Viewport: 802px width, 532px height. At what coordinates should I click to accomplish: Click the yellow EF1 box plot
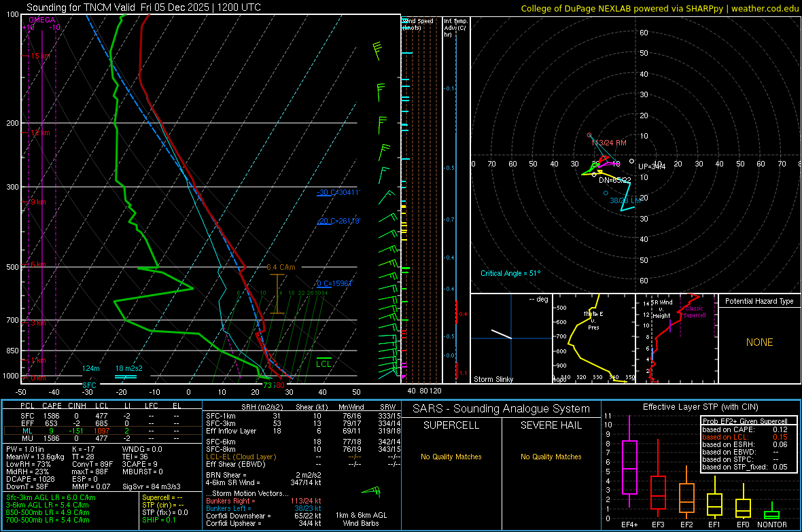[x=714, y=497]
